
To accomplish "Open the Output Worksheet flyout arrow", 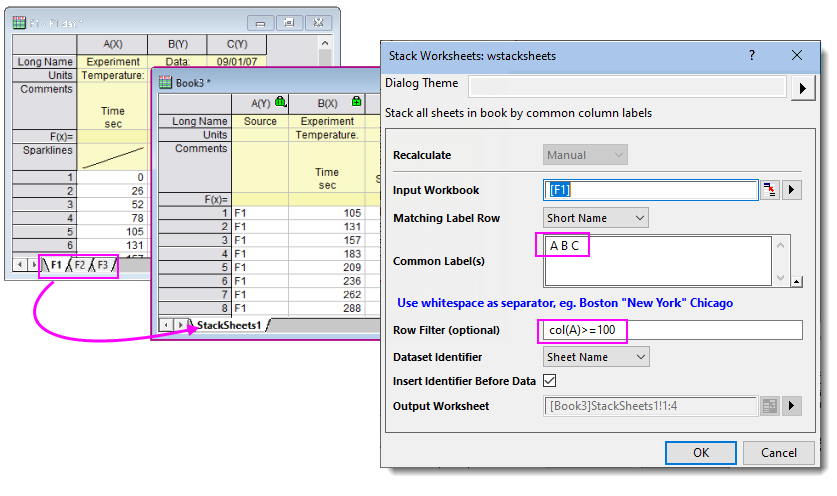I will pos(792,406).
